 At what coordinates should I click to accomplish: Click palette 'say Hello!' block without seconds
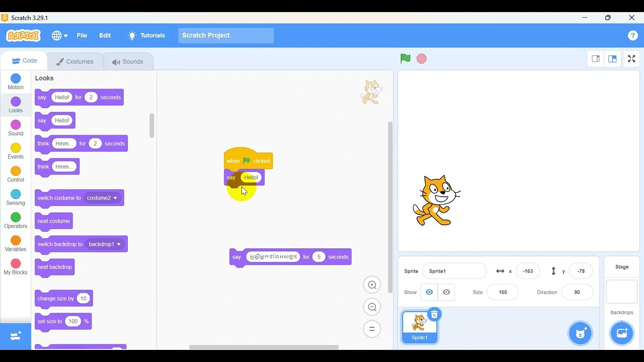(x=55, y=121)
